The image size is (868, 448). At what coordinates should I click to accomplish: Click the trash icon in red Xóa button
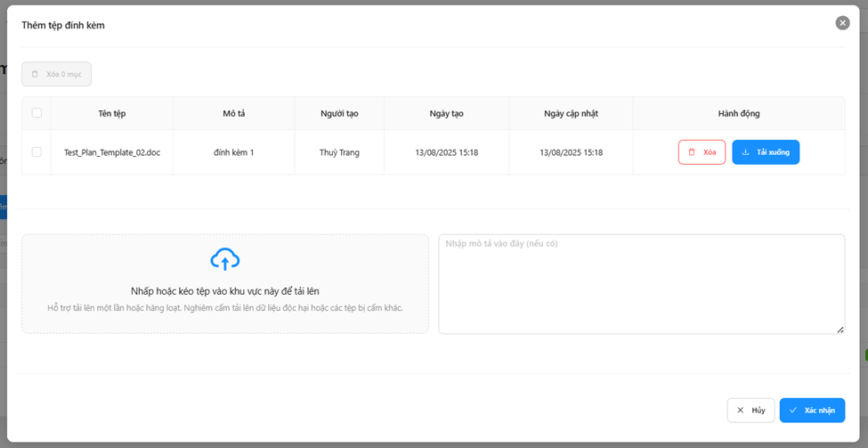coord(692,152)
